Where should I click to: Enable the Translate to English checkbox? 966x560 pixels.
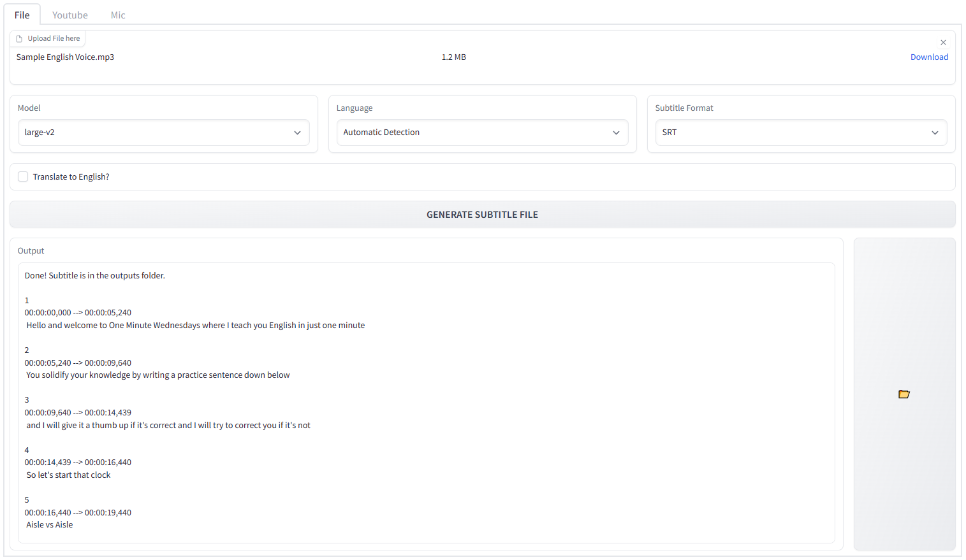pyautogui.click(x=23, y=176)
